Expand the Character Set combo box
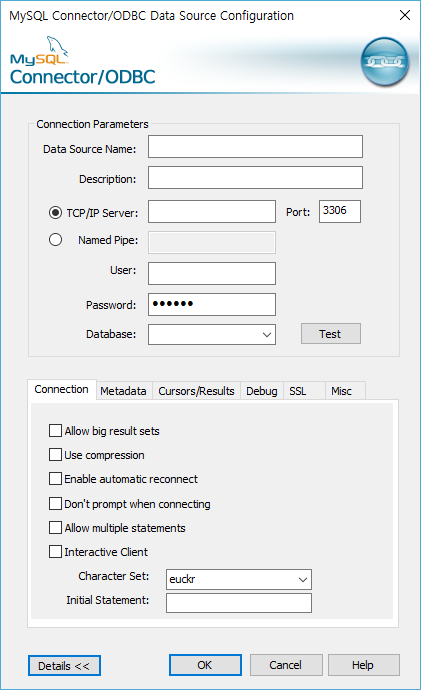The image size is (421, 690). tap(303, 580)
